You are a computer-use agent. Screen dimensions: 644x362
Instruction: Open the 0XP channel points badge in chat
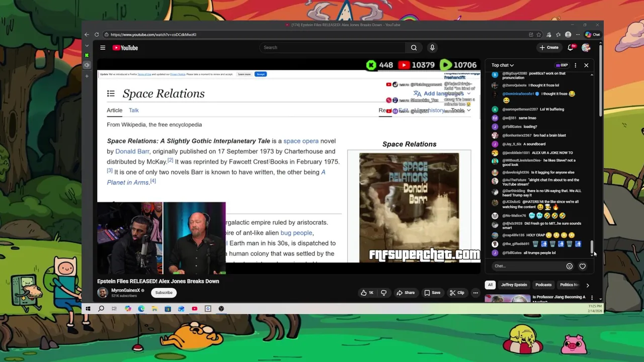[562, 65]
